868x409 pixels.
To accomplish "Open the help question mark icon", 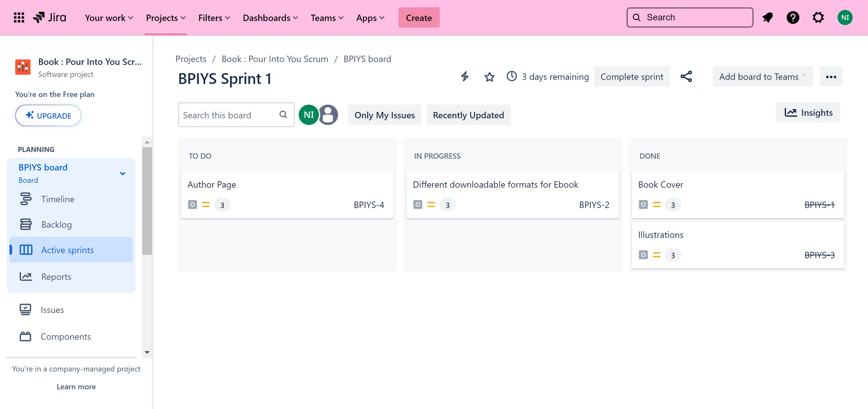I will (792, 17).
